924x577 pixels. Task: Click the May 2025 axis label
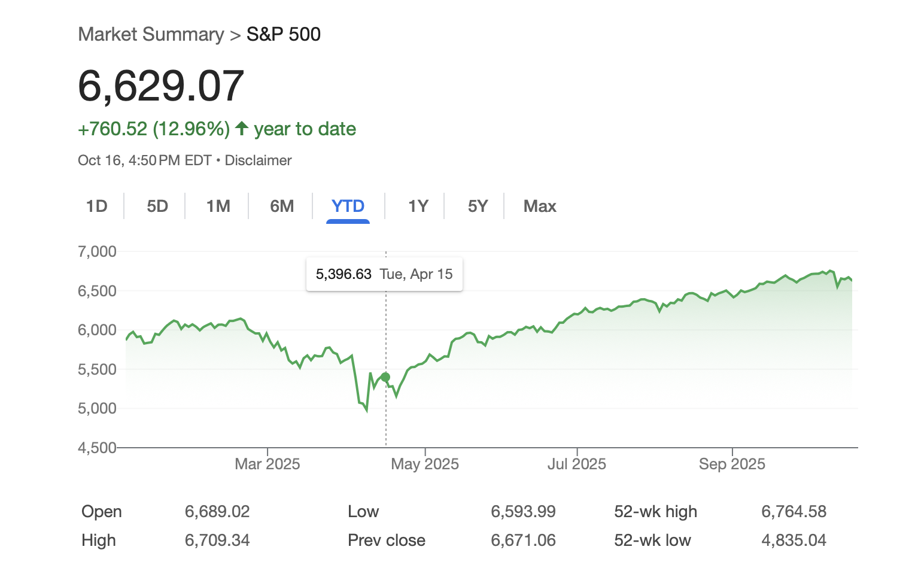[425, 464]
